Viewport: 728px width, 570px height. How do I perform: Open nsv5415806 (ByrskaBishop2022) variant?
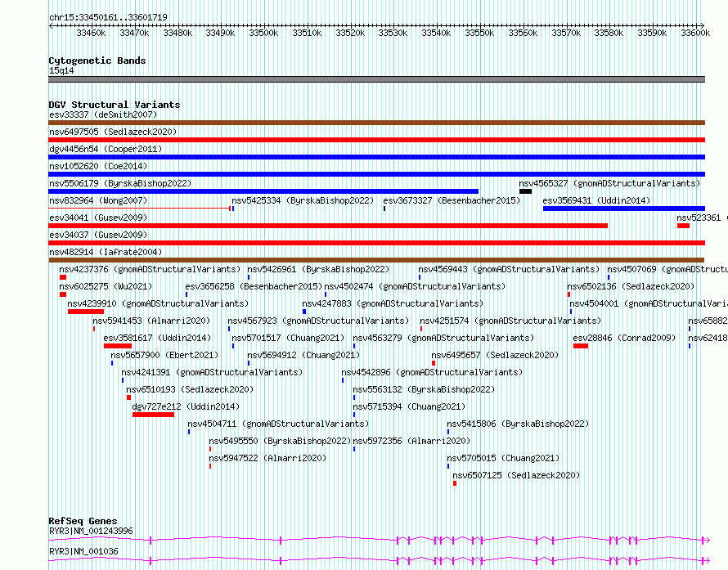(518, 424)
